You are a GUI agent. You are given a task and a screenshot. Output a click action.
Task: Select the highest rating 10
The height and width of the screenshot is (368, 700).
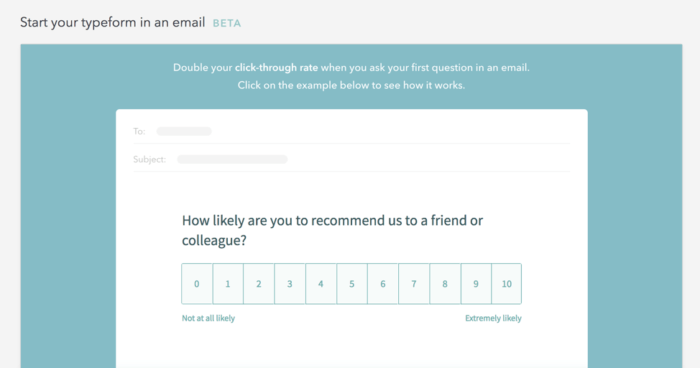[506, 284]
